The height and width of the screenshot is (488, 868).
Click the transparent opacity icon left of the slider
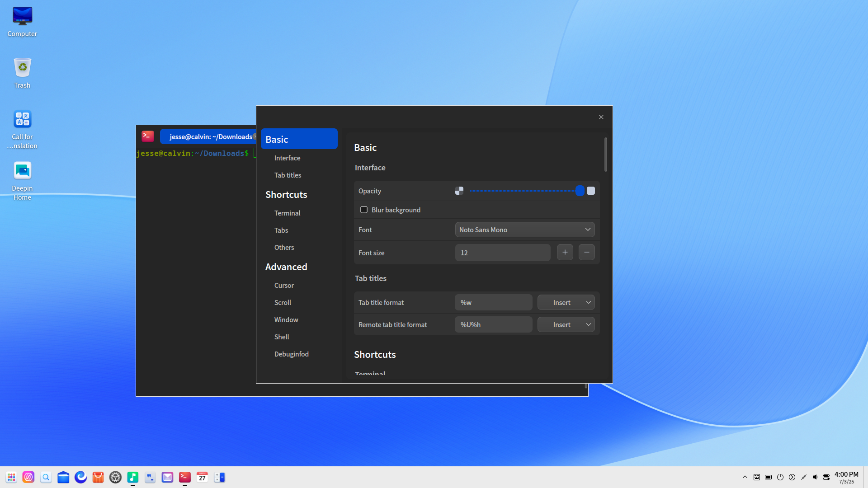tap(459, 191)
